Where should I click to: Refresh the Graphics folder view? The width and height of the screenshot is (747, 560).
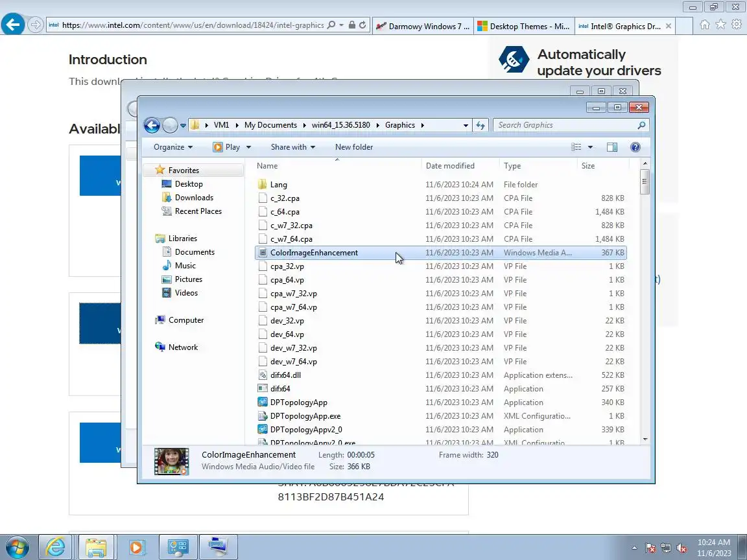(480, 125)
